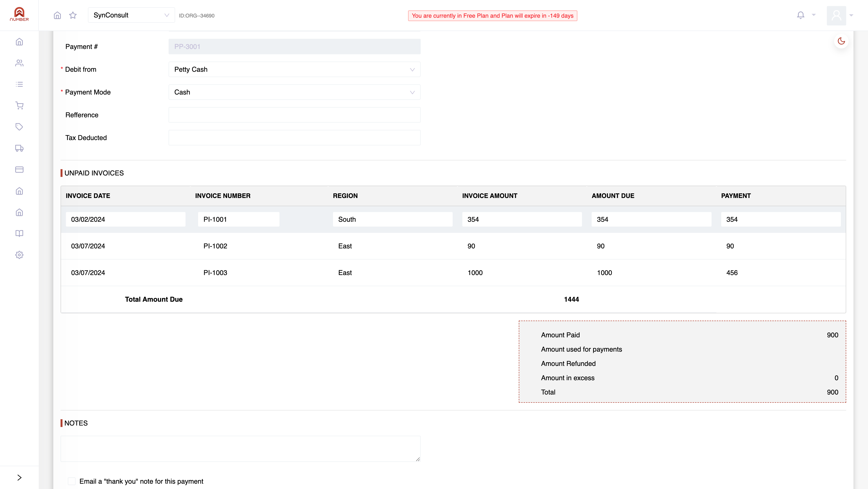Focus the Refference input field
Screen dimensions: 868x489
[x=294, y=115]
